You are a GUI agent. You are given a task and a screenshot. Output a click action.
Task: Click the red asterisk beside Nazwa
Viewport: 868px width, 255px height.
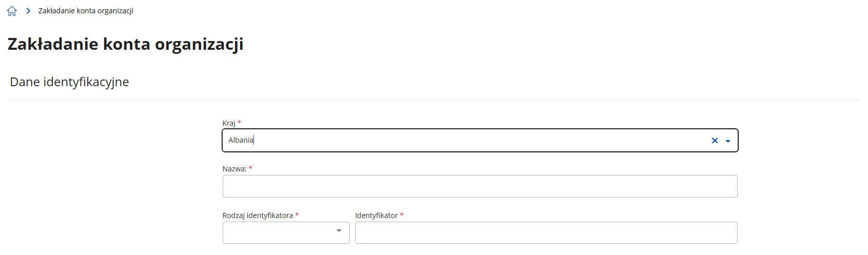250,168
